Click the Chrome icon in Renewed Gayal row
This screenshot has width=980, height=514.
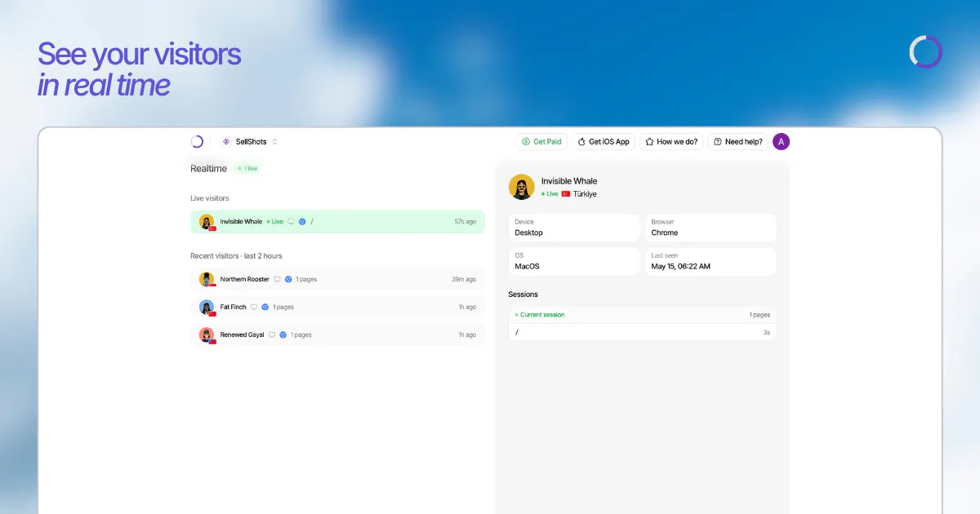click(x=283, y=335)
